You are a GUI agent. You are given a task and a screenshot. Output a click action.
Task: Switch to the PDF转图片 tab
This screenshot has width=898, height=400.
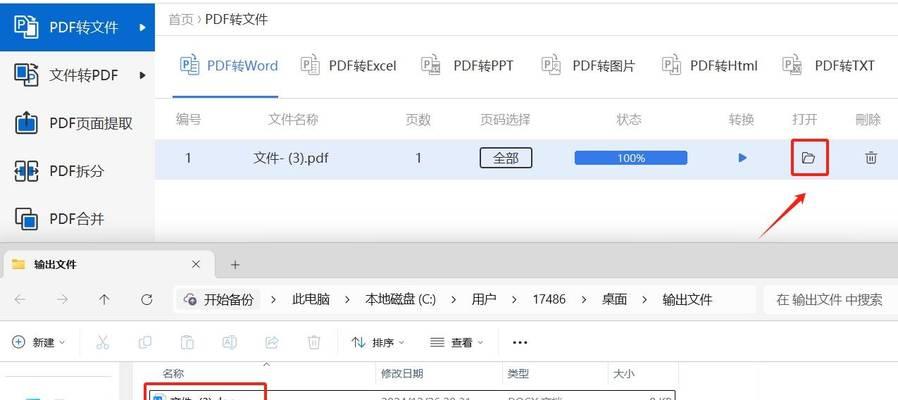click(588, 66)
